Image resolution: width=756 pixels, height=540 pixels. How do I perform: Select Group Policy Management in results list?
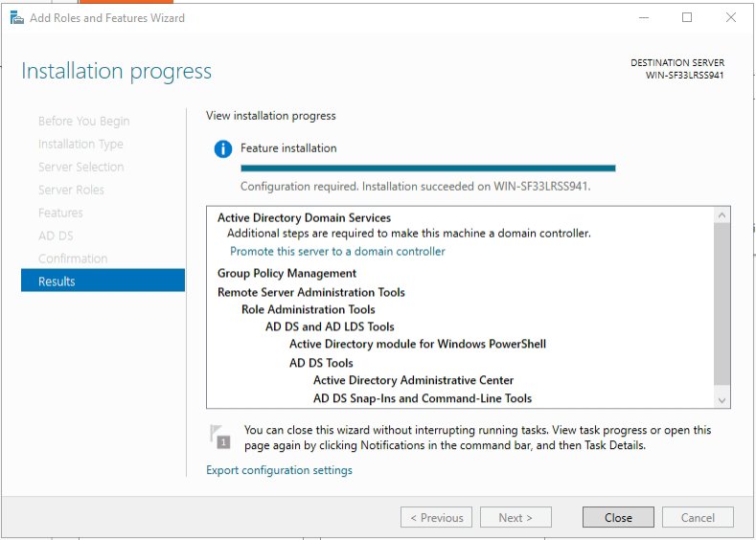[x=286, y=273]
